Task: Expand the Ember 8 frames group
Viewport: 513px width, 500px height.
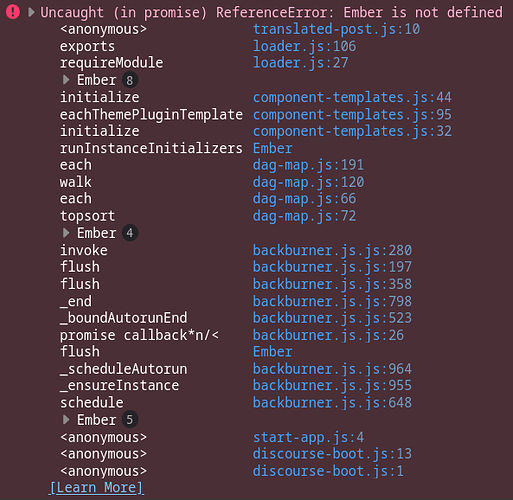Action: (x=66, y=80)
